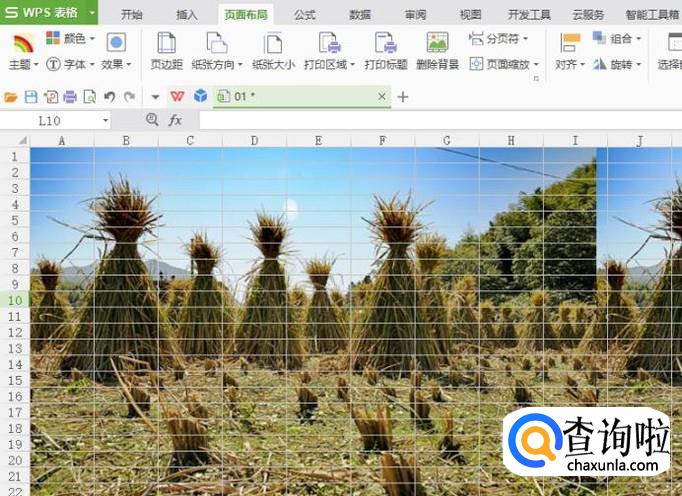Open the 效果 effects dropdown
This screenshot has width=682, height=496.
[116, 52]
